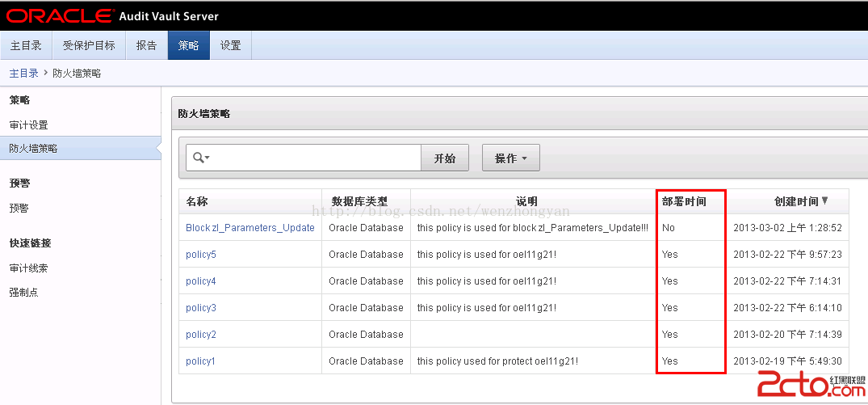
Task: Click policy5's 'this policy is used for oel11g21!' description
Action: click(x=487, y=255)
